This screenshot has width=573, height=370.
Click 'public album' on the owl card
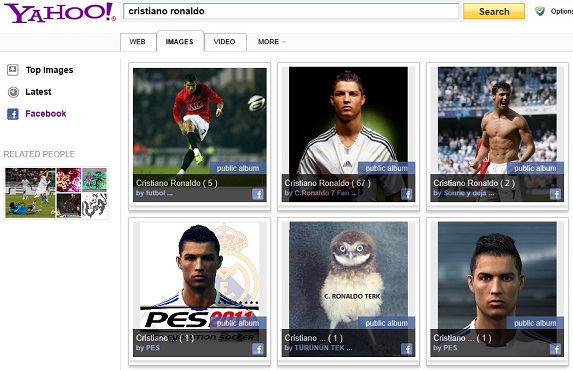(x=386, y=323)
